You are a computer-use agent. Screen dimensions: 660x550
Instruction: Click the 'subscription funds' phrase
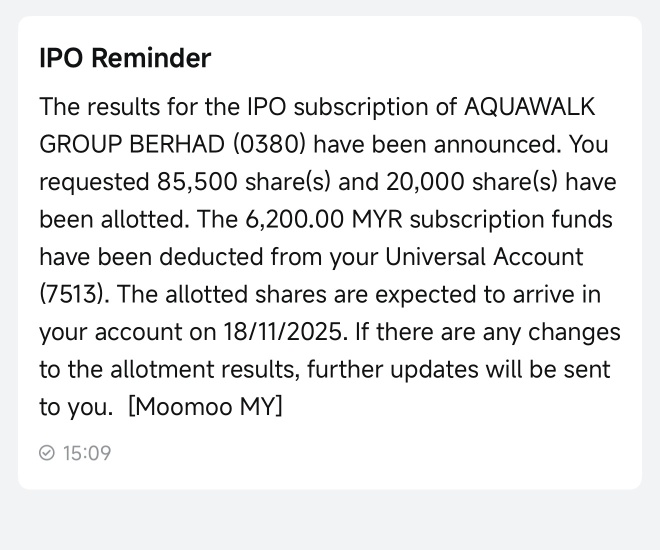click(x=511, y=220)
